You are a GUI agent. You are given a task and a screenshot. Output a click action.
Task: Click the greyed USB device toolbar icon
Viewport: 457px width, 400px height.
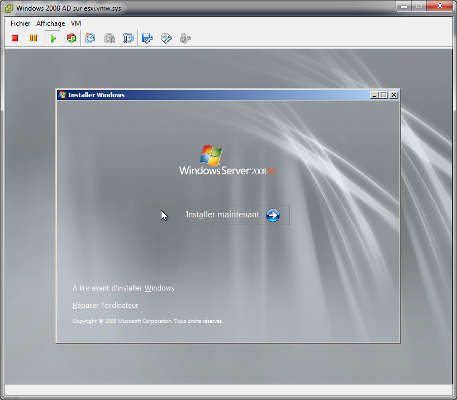tap(185, 38)
